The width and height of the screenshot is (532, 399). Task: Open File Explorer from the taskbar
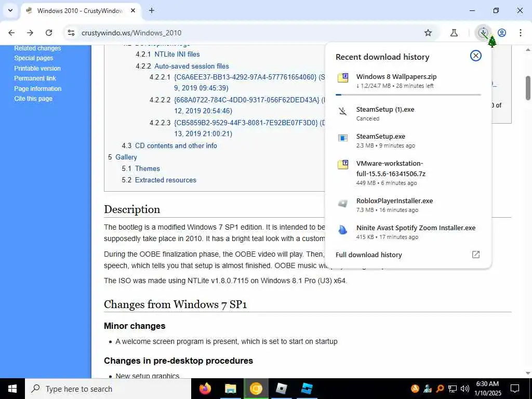[x=230, y=389]
